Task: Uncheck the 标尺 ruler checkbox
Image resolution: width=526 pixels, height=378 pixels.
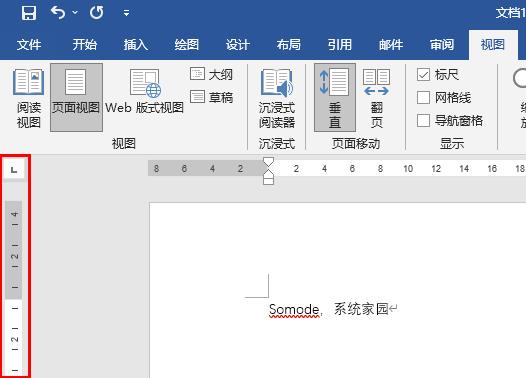Action: tap(423, 74)
